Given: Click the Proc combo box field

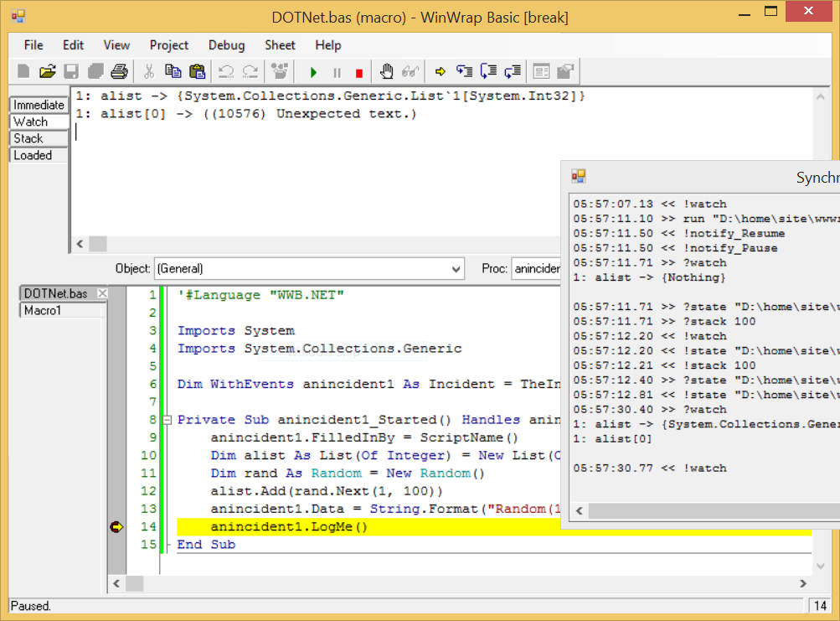Looking at the screenshot, I should pos(536,269).
